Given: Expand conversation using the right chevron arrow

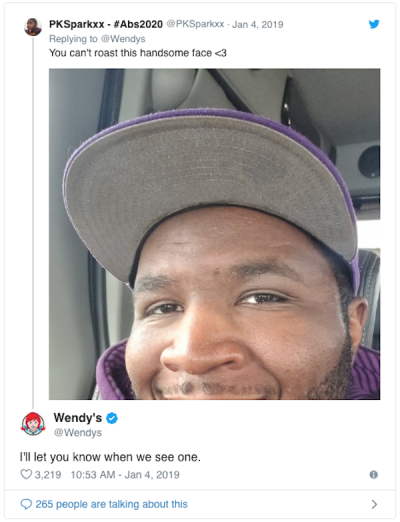Looking at the screenshot, I should pos(374,504).
